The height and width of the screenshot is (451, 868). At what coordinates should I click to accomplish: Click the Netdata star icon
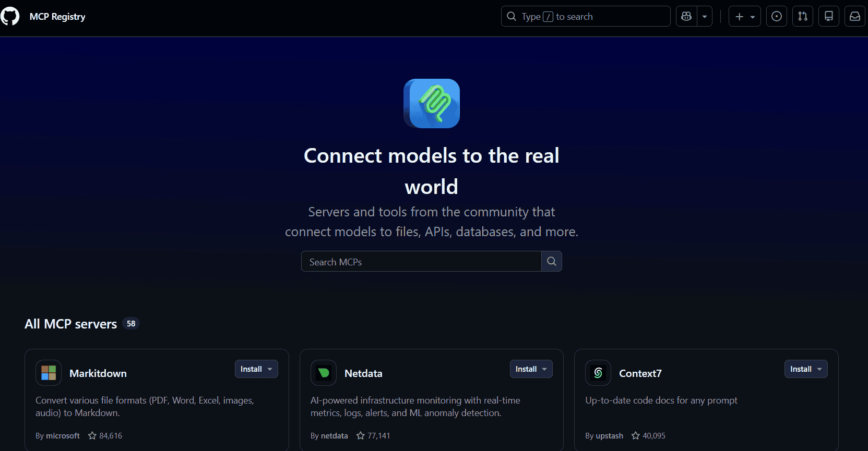click(361, 435)
